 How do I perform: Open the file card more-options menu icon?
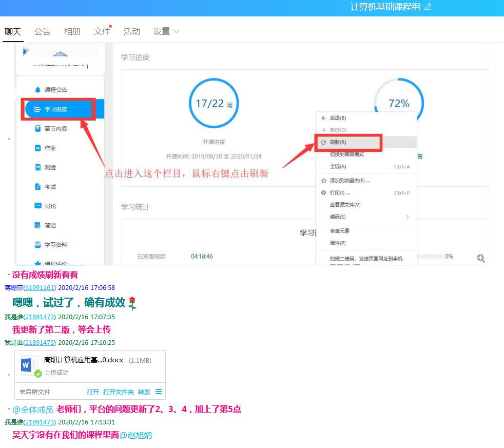pyautogui.click(x=159, y=392)
